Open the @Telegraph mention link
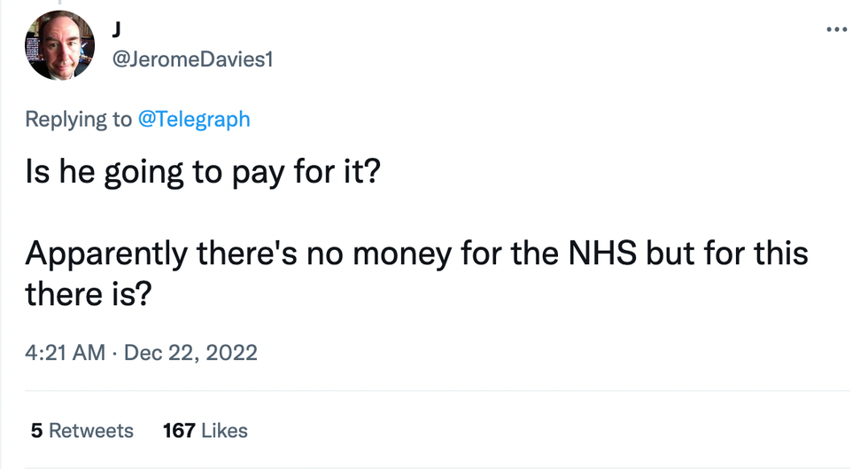Screen dimensions: 868x469 (x=194, y=119)
